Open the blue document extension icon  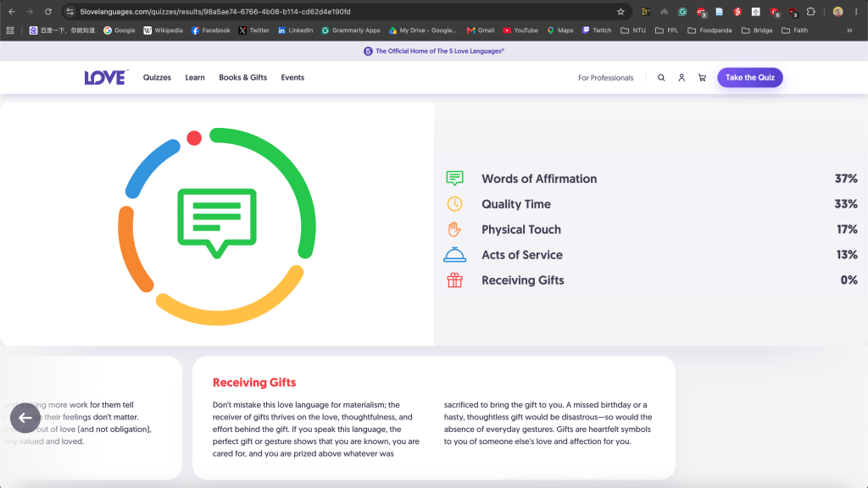(719, 12)
